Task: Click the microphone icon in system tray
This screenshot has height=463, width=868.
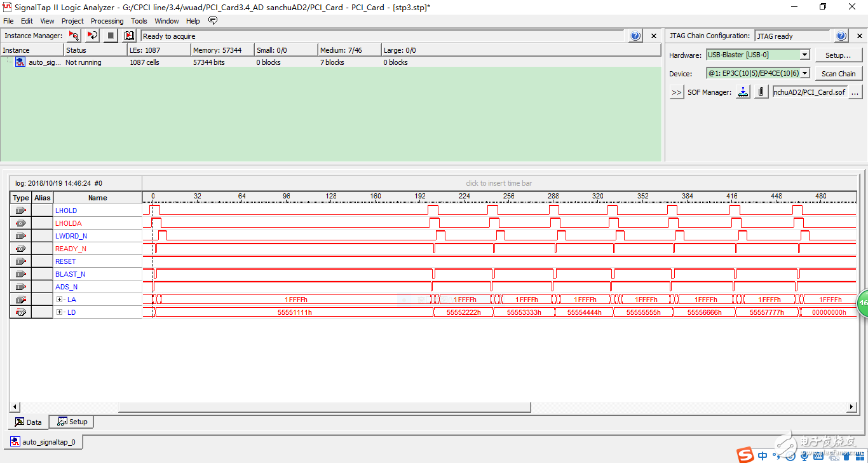Action: 804,455
